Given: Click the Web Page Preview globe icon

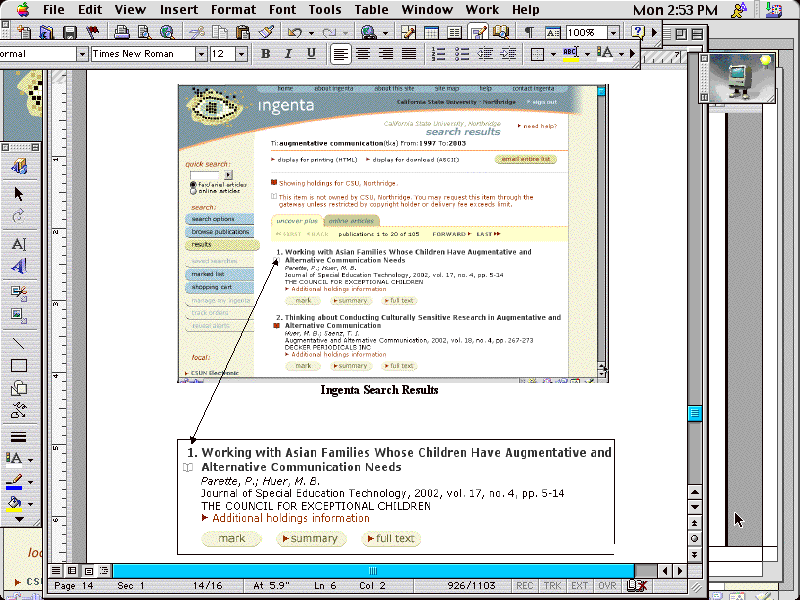Looking at the screenshot, I should (167, 33).
